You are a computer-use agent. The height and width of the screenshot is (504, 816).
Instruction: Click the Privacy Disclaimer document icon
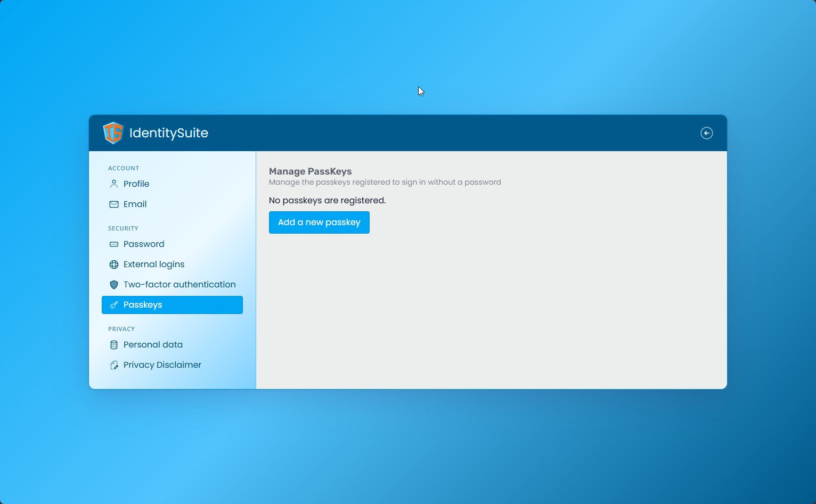114,365
